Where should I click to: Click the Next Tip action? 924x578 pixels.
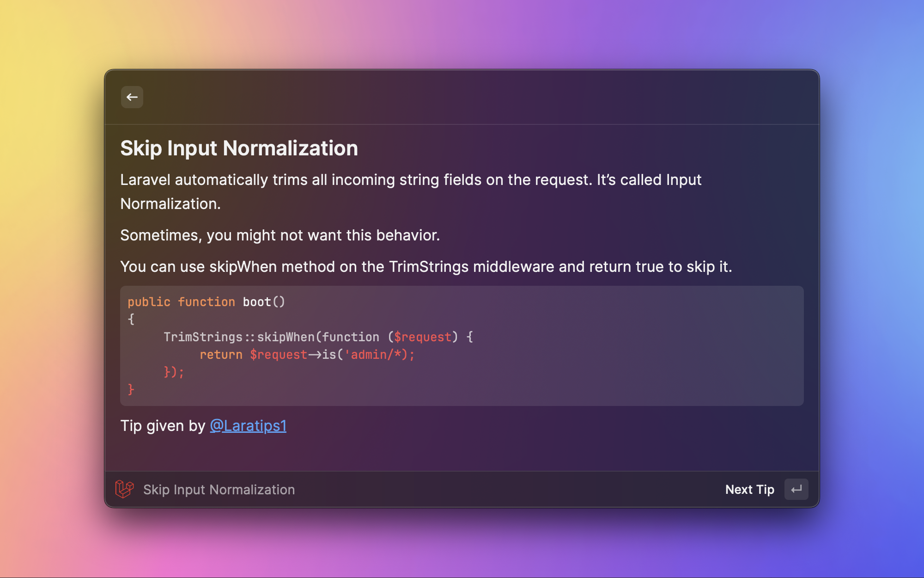(x=749, y=489)
